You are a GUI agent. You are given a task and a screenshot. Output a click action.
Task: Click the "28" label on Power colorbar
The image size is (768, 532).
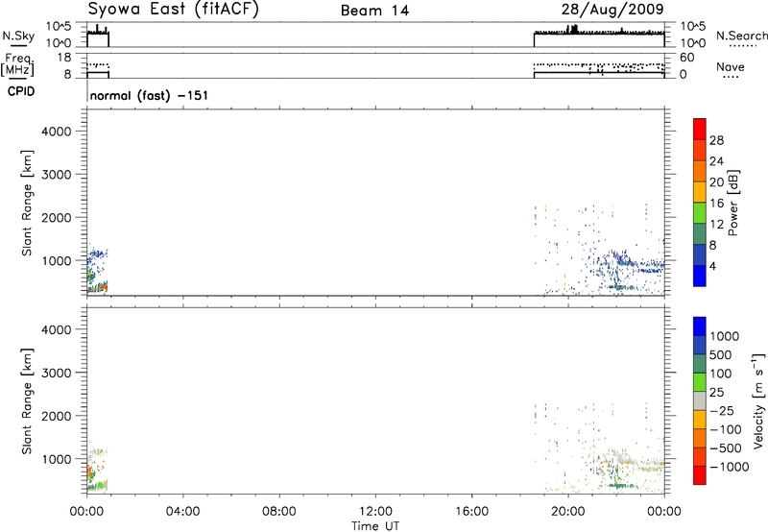tap(716, 140)
